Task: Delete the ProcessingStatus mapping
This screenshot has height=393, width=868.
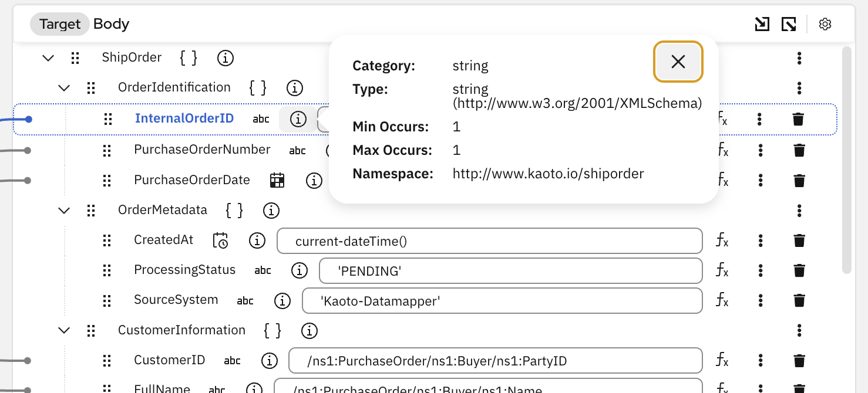Action: pyautogui.click(x=799, y=270)
